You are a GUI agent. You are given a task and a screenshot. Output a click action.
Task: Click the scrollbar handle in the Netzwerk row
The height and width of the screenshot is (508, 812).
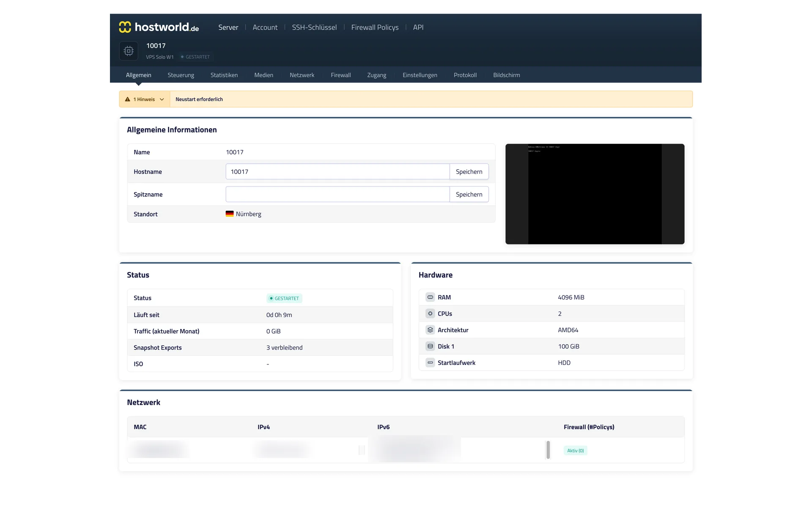point(548,450)
